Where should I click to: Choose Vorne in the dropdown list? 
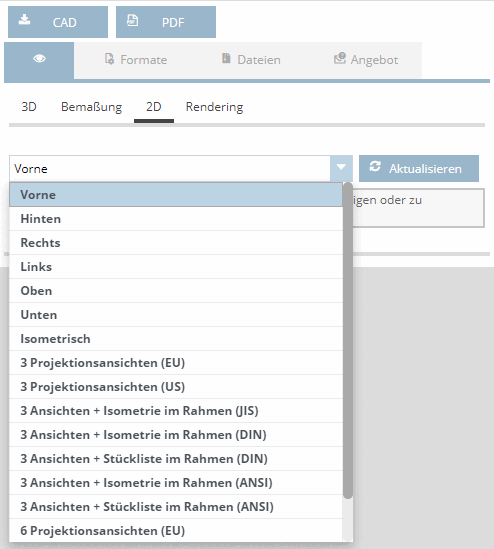(x=176, y=195)
